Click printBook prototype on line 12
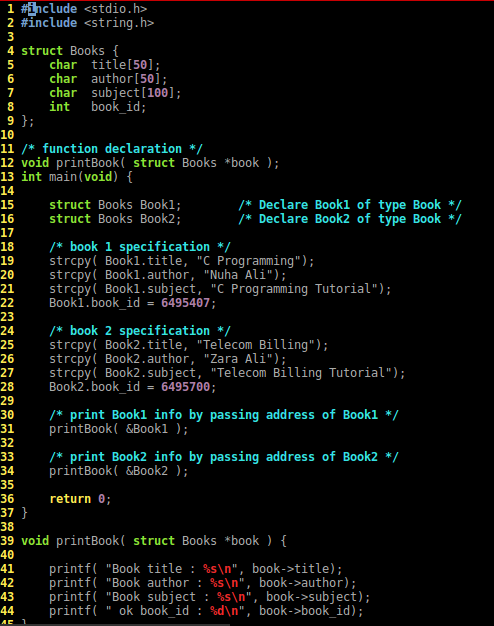This screenshot has height=626, width=494. 150,162
